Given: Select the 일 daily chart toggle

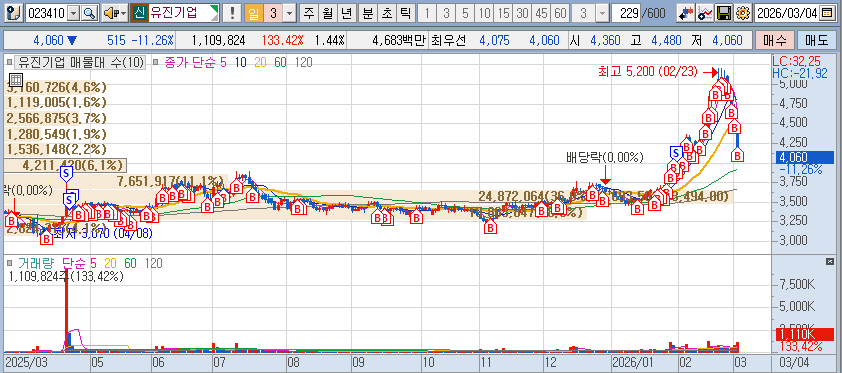Looking at the screenshot, I should [x=253, y=13].
